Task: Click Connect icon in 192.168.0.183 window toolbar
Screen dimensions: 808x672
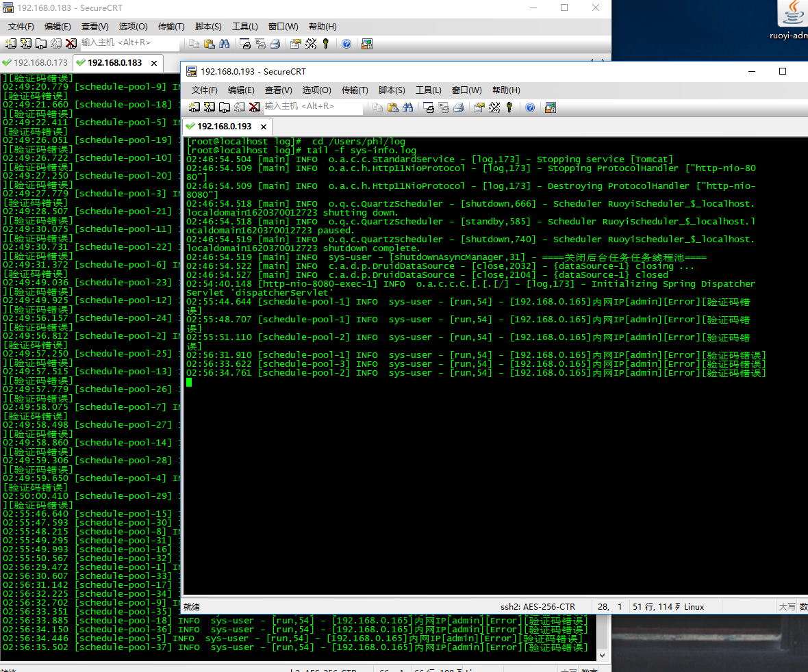Action: [x=11, y=44]
